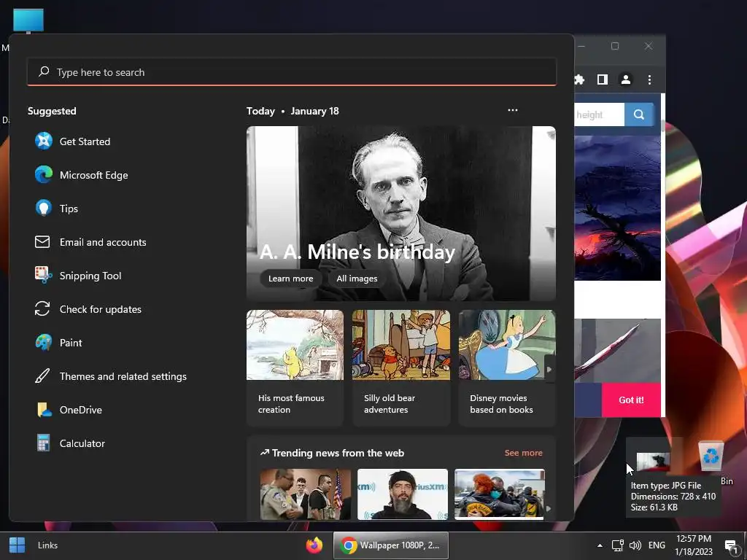Image resolution: width=747 pixels, height=560 pixels.
Task: Open Silly old bear adventures card
Action: coord(401,367)
